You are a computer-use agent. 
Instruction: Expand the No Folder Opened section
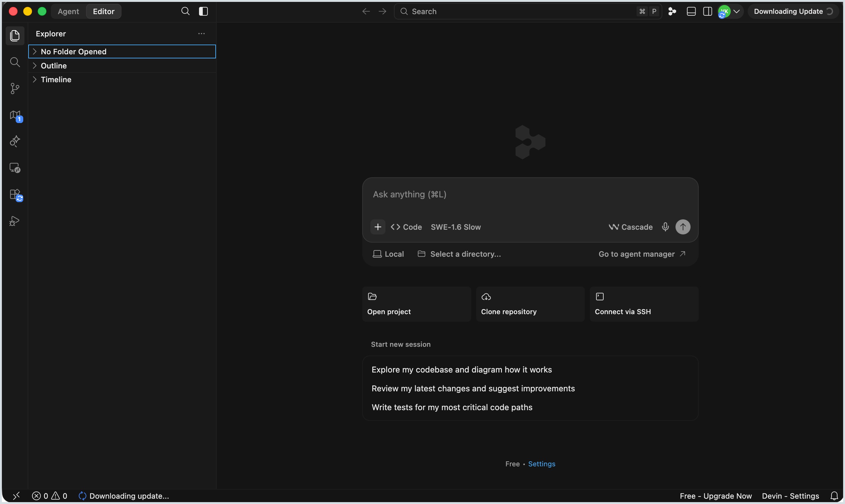(x=122, y=51)
